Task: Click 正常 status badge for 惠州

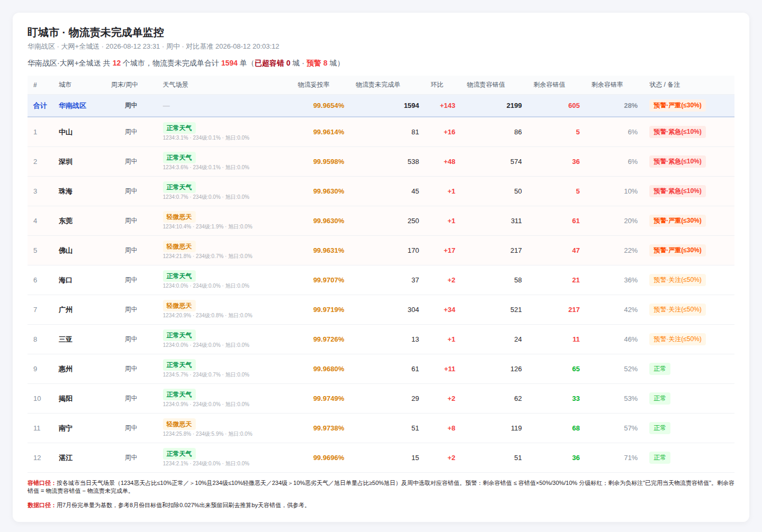Action: coord(660,369)
